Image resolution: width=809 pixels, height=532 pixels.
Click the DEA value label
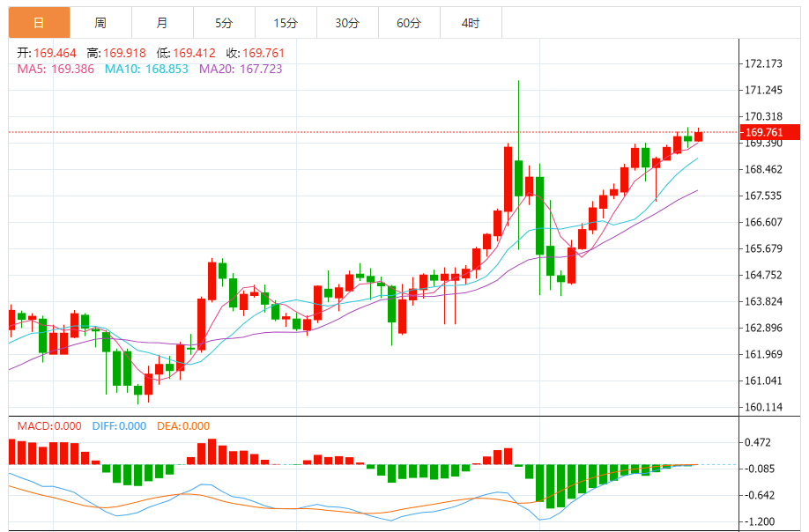point(183,426)
